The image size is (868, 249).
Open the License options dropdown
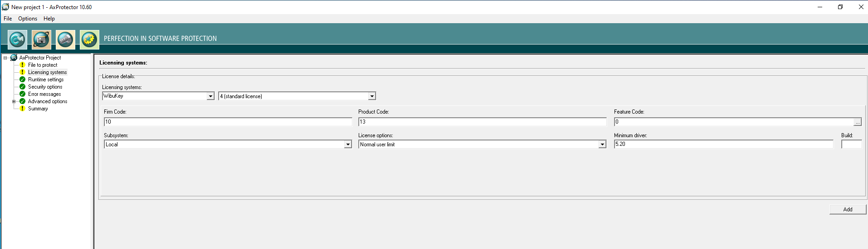coord(602,144)
